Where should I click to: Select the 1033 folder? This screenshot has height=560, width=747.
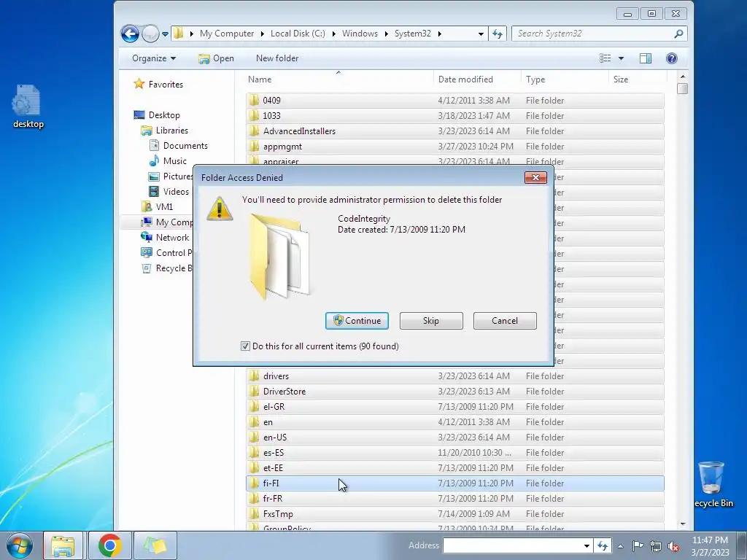pos(455,116)
